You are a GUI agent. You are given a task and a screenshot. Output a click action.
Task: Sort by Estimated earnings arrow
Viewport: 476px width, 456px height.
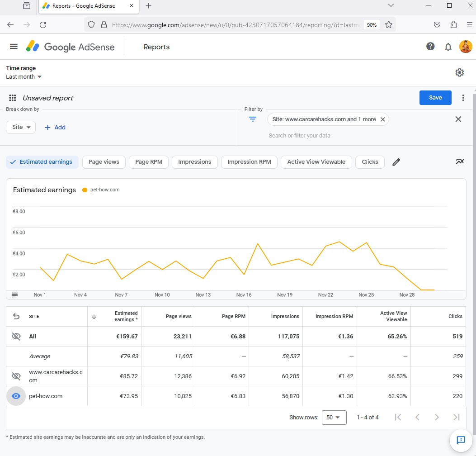point(94,317)
